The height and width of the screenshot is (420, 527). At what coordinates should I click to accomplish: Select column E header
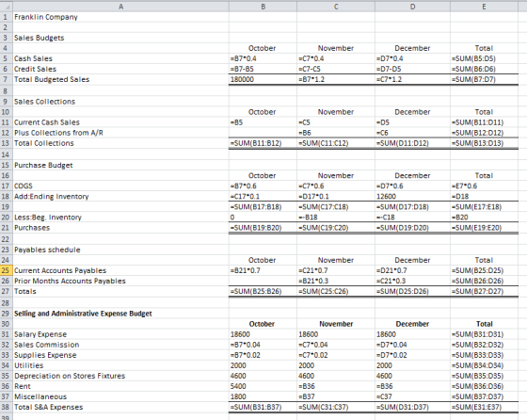pos(484,7)
